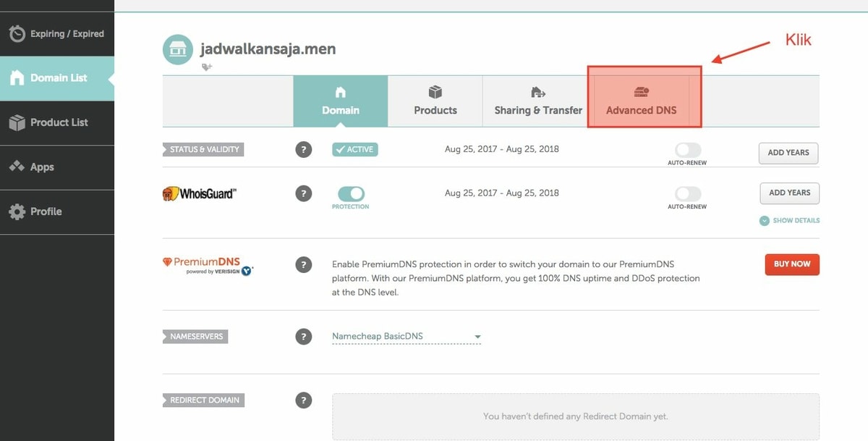This screenshot has height=441, width=868.
Task: Switch to the Sharing & Transfer tab
Action: (538, 101)
